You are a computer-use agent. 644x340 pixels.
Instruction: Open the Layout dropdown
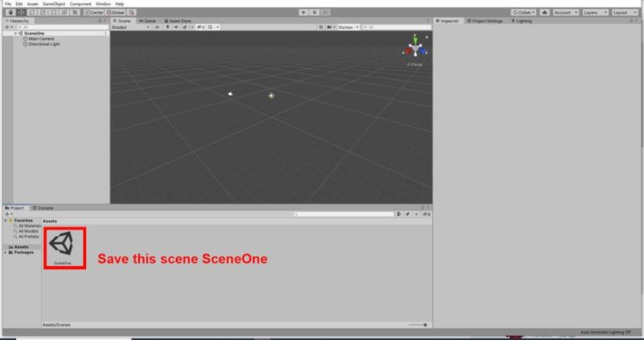pos(625,12)
